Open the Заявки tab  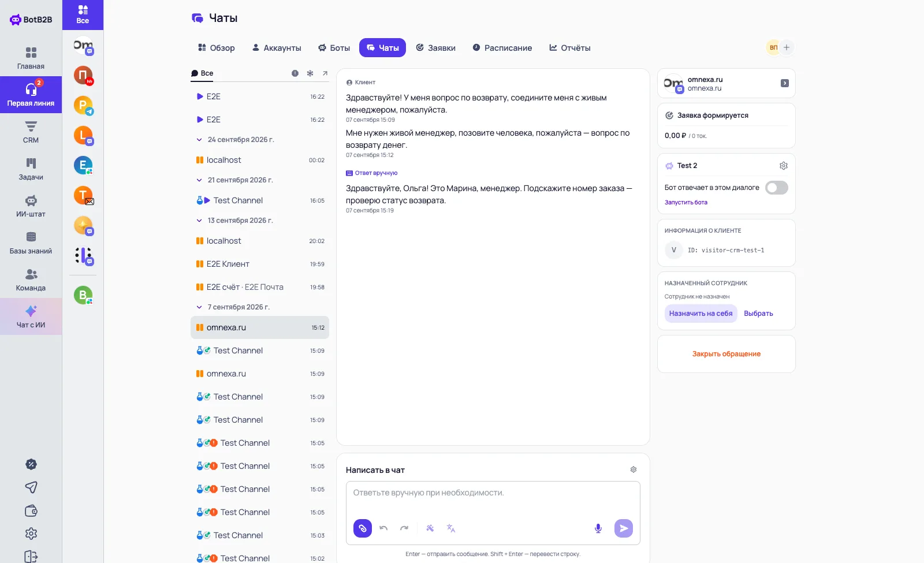pyautogui.click(x=436, y=48)
